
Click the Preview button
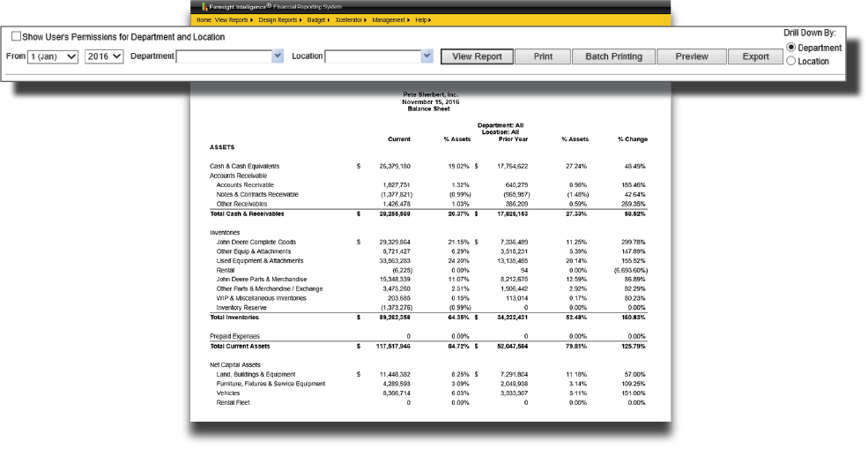click(x=692, y=56)
